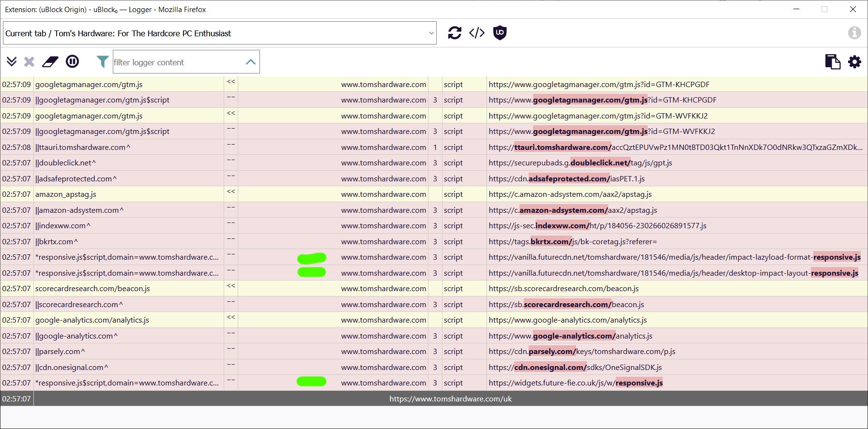Open the OneSignalSDK.js URL cell

point(677,368)
